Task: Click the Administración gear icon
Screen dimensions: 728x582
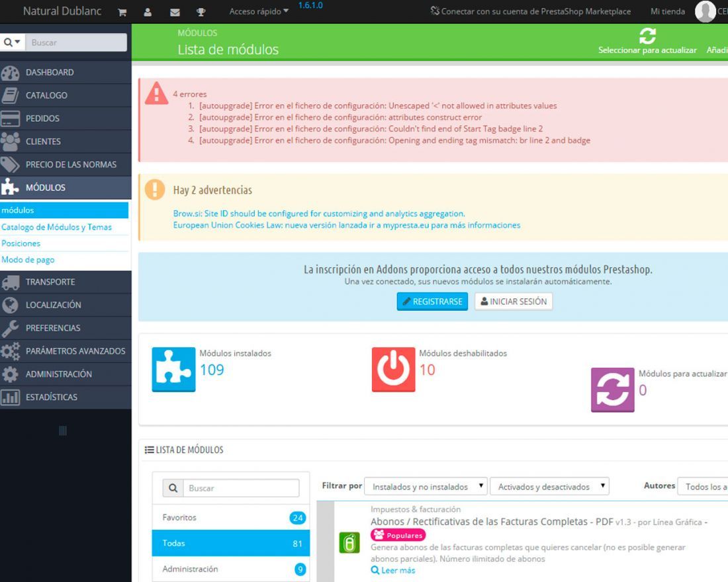Action: point(10,374)
